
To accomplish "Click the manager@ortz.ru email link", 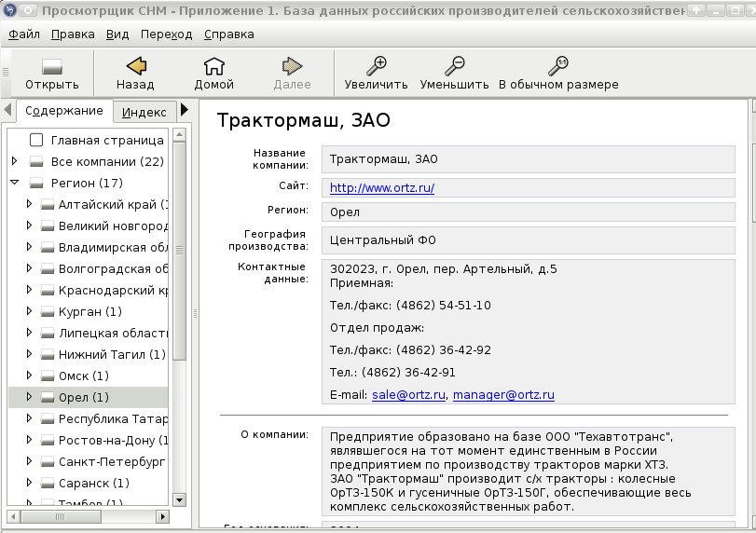I will coord(503,395).
